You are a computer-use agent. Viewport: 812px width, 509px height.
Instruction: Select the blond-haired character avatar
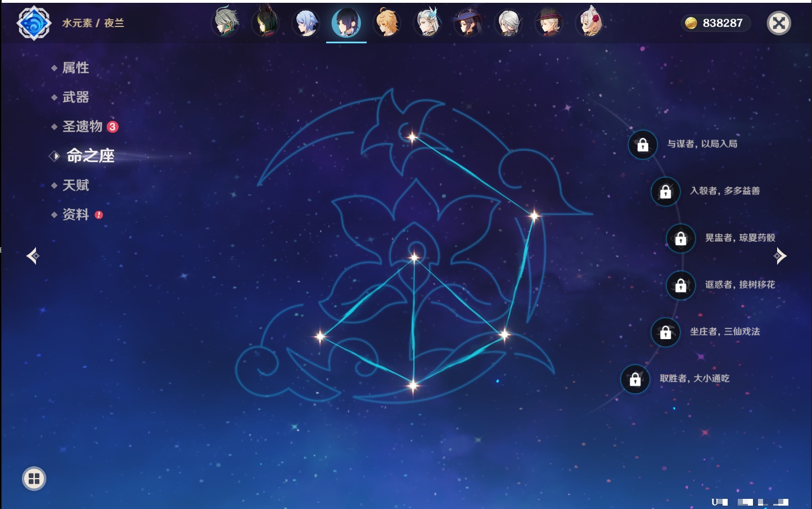(387, 22)
